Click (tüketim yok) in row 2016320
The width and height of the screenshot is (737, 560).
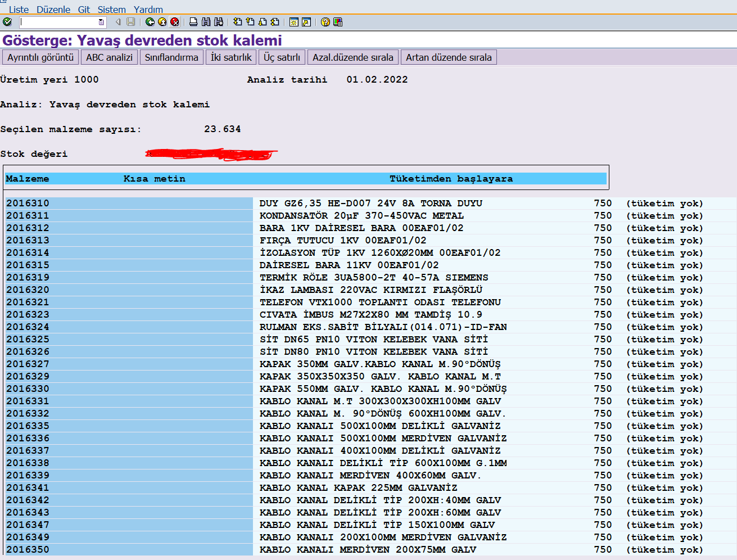pyautogui.click(x=664, y=290)
